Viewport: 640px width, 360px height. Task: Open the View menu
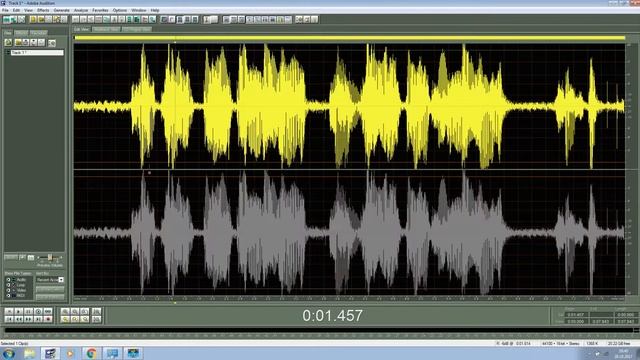[29, 10]
